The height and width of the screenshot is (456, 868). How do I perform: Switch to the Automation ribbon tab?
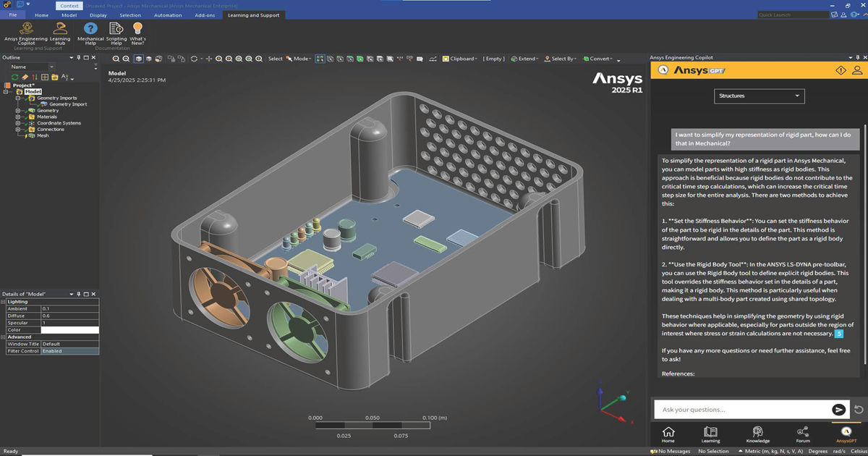pos(168,14)
